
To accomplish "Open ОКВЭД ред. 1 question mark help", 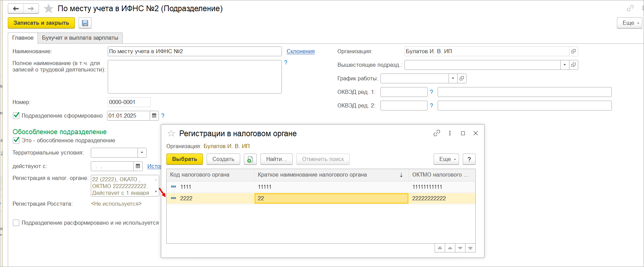I will click(x=432, y=92).
